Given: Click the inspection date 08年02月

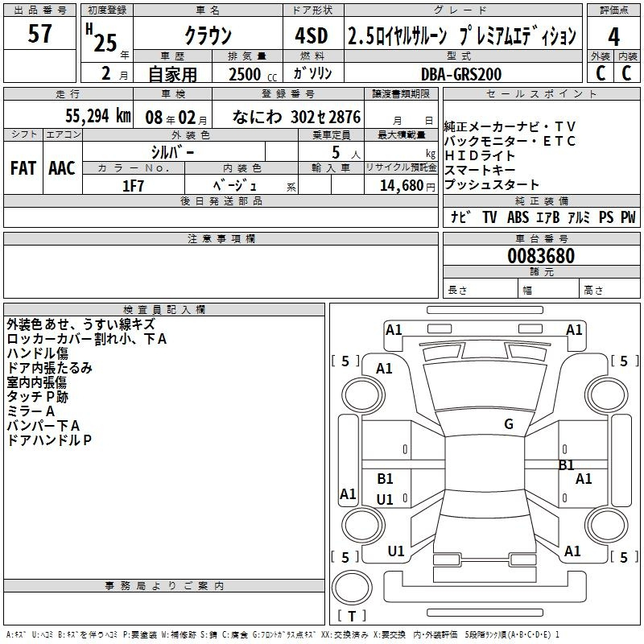Looking at the screenshot, I should click(176, 118).
